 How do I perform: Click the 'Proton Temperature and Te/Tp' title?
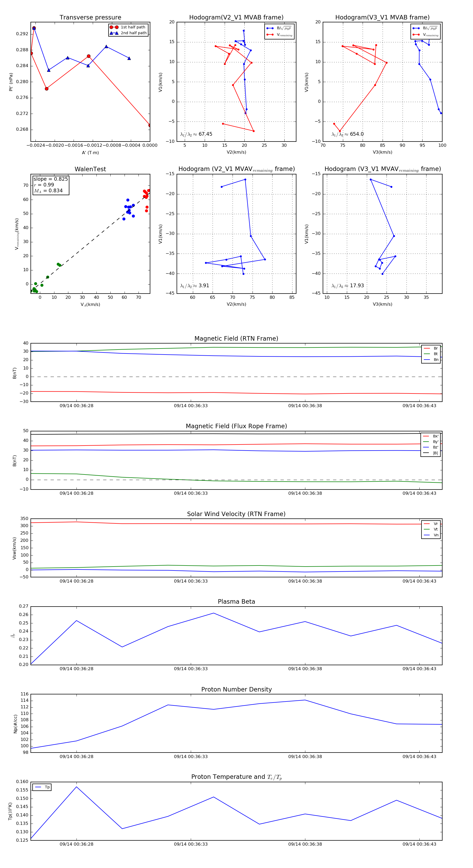[x=236, y=777]
